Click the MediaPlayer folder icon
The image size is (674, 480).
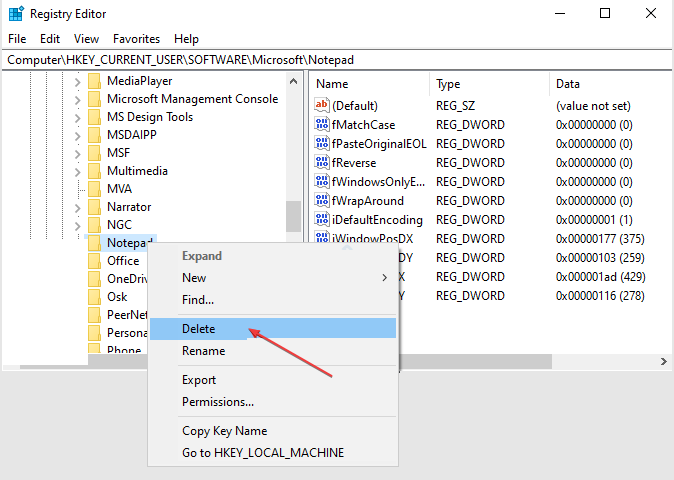94,81
